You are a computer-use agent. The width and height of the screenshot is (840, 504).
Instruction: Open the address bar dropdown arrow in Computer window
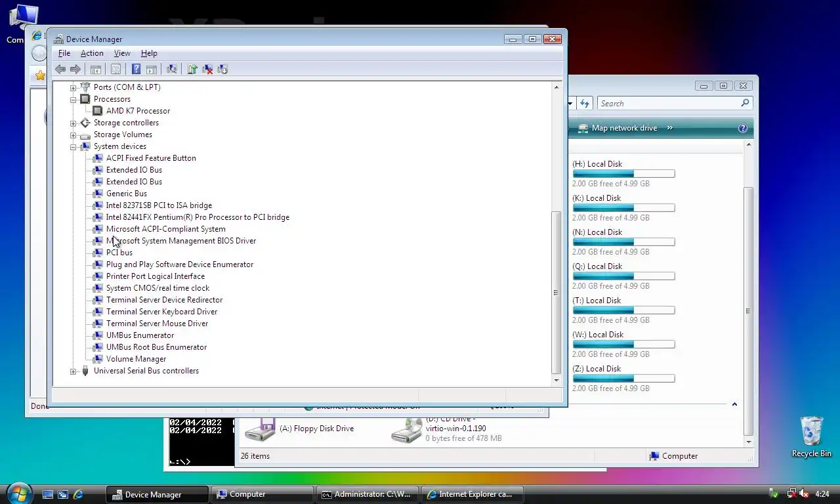point(570,103)
